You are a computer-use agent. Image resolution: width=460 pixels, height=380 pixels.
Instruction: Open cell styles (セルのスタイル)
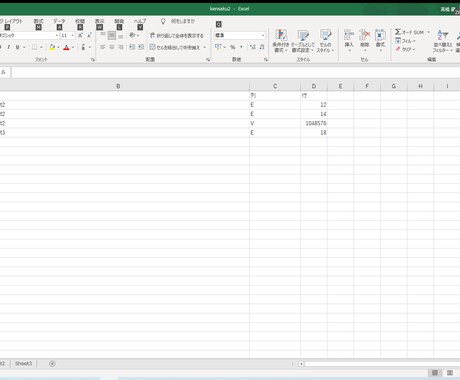325,40
